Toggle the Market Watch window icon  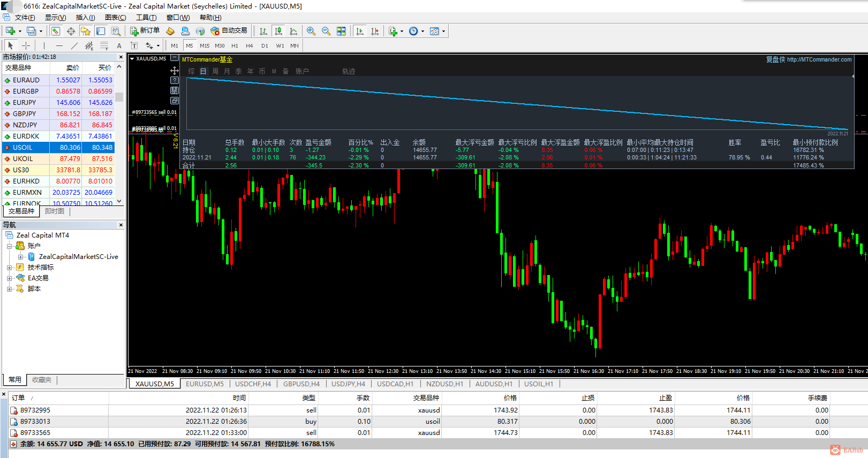(55, 31)
